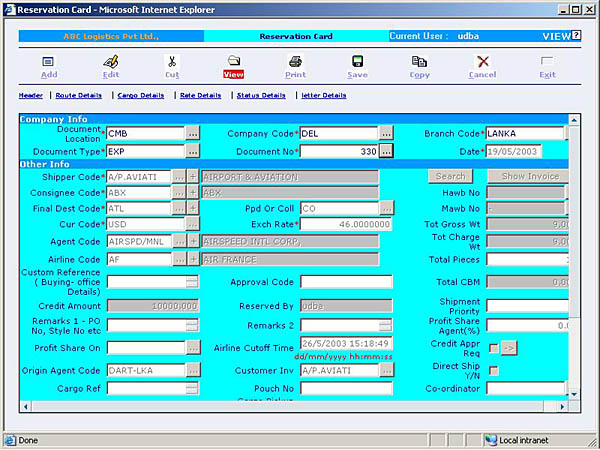Viewport: 600px width, 450px height.
Task: Click the Save floppy disk icon
Action: coord(357,61)
